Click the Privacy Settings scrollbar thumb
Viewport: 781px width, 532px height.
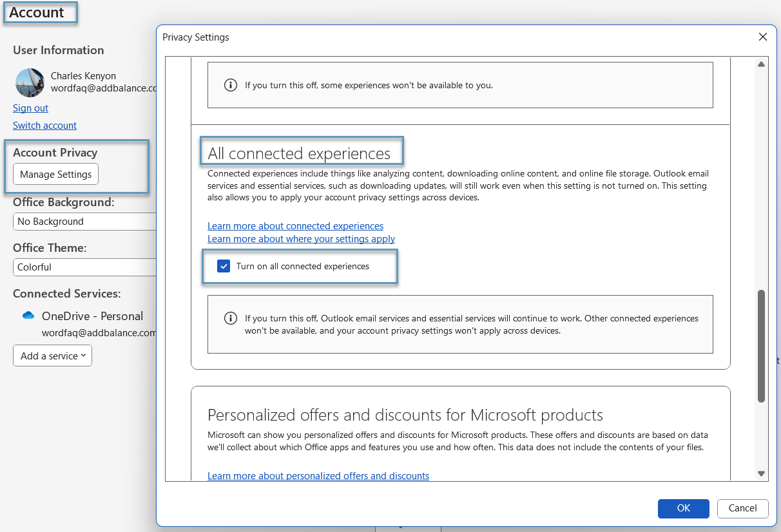(761, 346)
